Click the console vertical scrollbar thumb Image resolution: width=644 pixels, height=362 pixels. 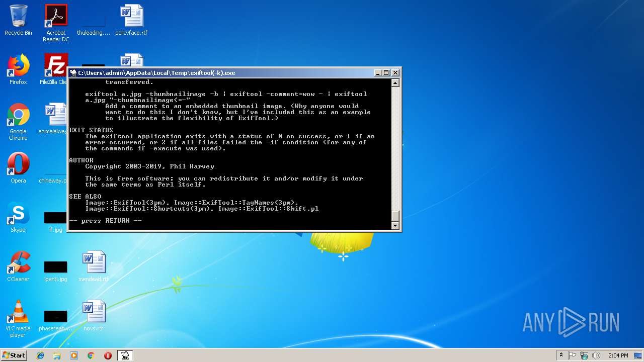tap(395, 216)
